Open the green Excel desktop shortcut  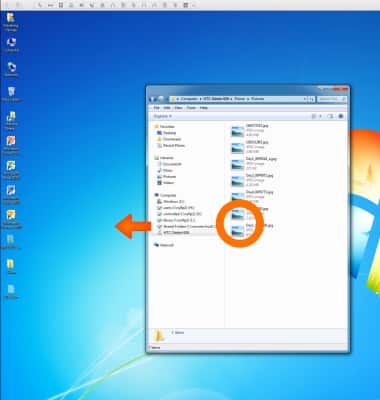click(x=11, y=169)
